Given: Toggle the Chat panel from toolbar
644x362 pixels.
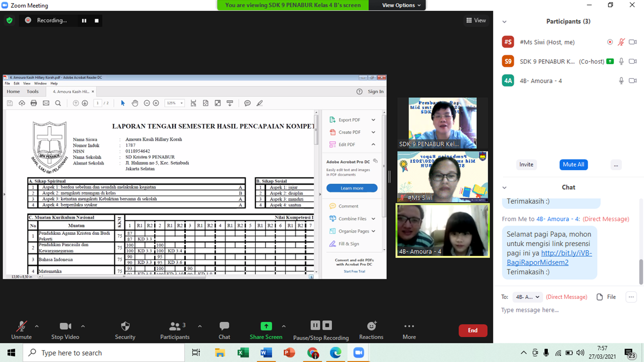Looking at the screenshot, I should tap(224, 330).
